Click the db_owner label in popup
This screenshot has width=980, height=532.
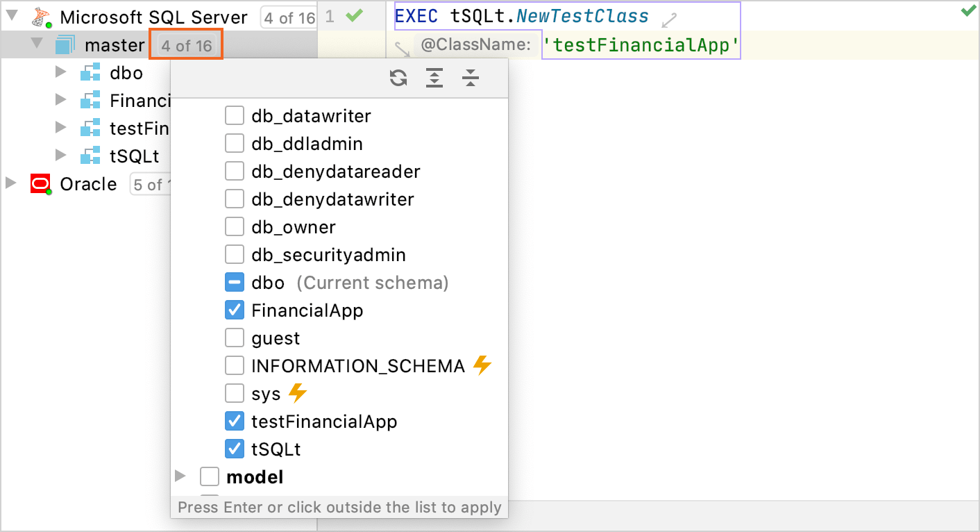click(294, 227)
